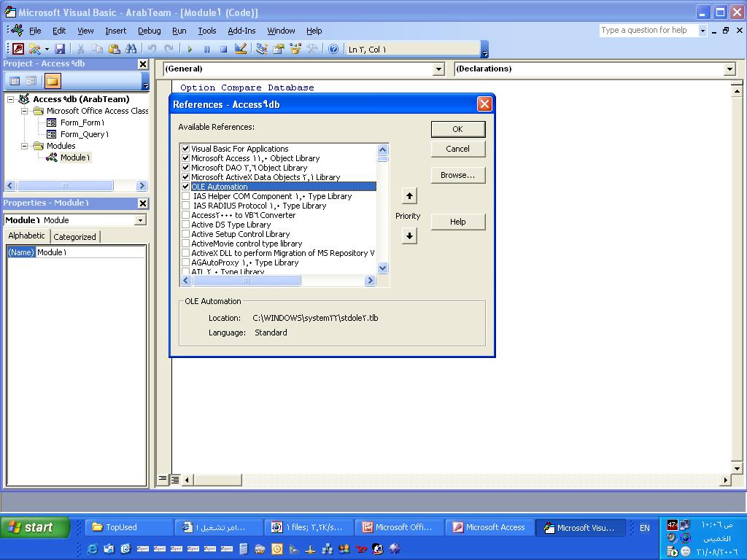Click the blue Help question mark icon
This screenshot has width=747, height=560.
[x=333, y=49]
